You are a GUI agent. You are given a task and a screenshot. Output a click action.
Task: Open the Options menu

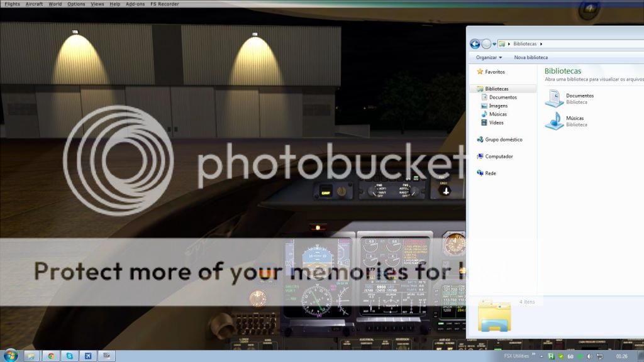click(76, 4)
